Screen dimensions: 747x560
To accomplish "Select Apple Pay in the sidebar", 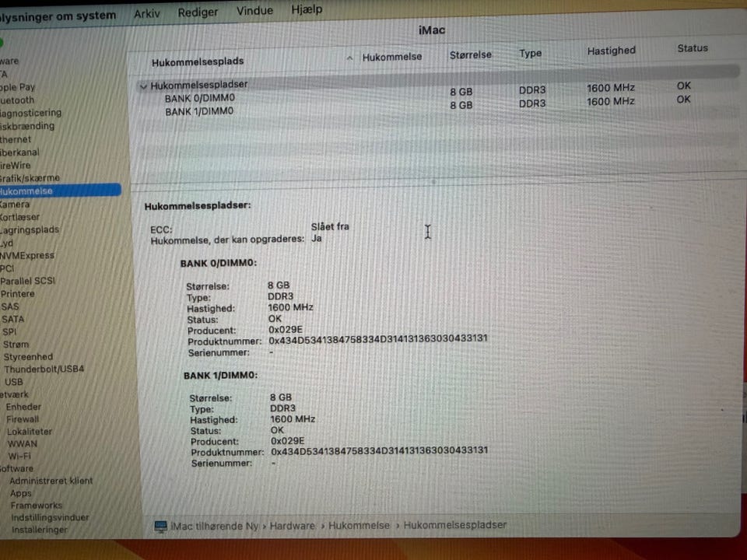I will pyautogui.click(x=18, y=87).
